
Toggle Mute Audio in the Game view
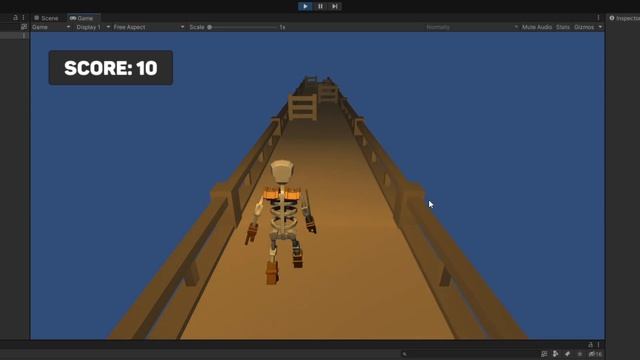point(537,27)
